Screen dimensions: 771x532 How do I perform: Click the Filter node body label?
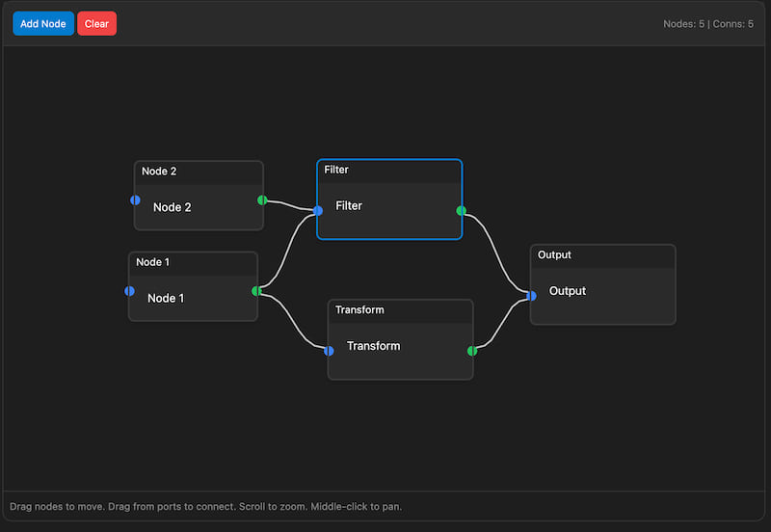tap(349, 206)
